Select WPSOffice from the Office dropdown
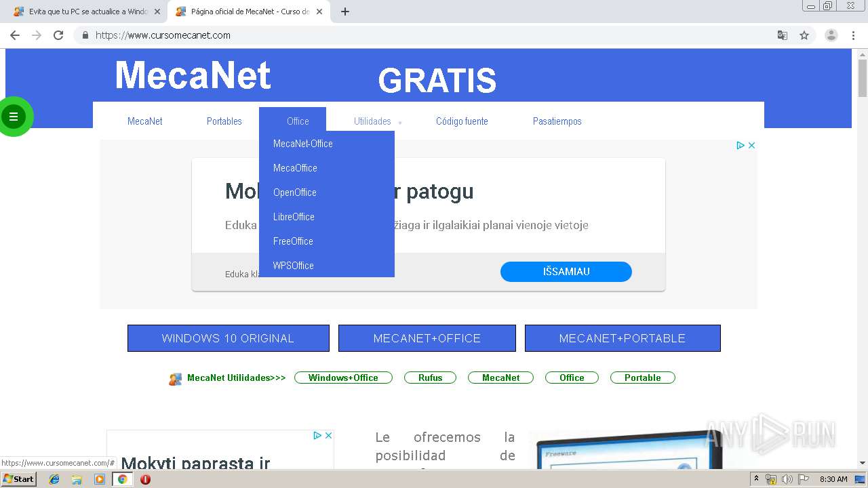Image resolution: width=868 pixels, height=488 pixels. tap(327, 266)
